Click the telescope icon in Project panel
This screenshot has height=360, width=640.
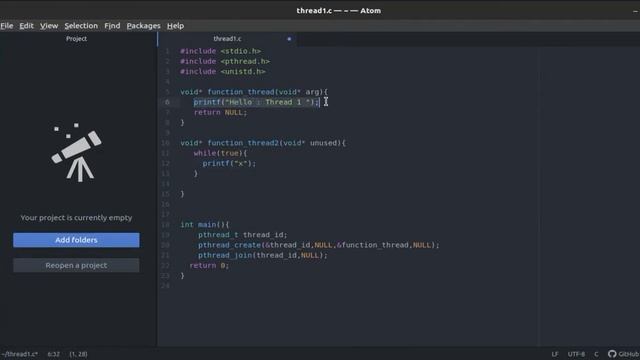[x=76, y=152]
